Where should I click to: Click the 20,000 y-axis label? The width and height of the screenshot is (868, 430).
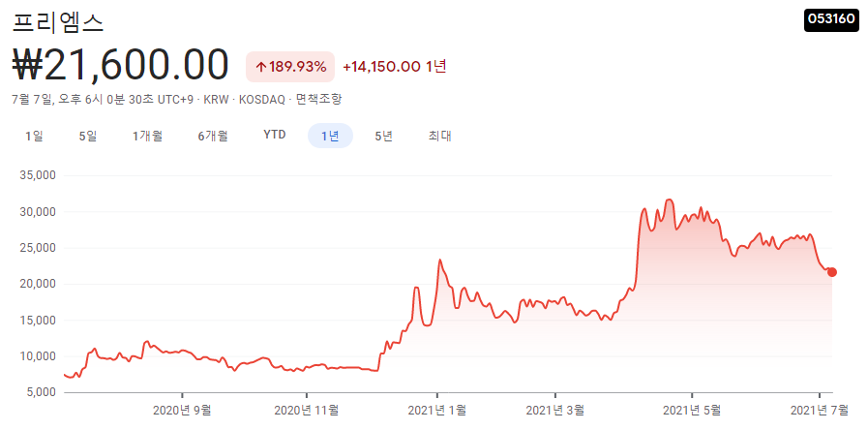pos(38,284)
